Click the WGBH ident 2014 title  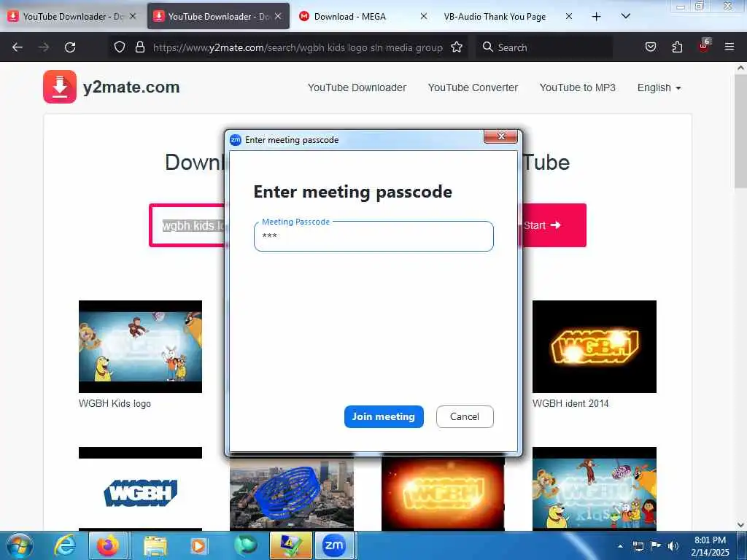(570, 403)
